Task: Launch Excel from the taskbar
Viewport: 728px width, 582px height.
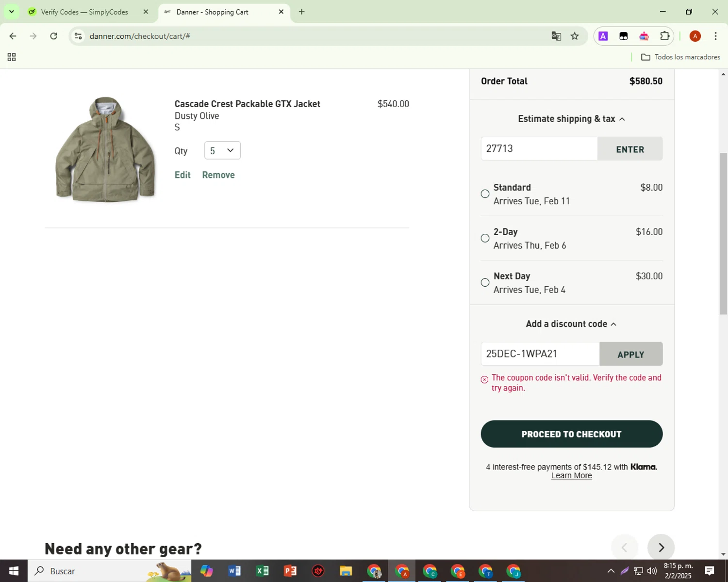Action: coord(262,571)
